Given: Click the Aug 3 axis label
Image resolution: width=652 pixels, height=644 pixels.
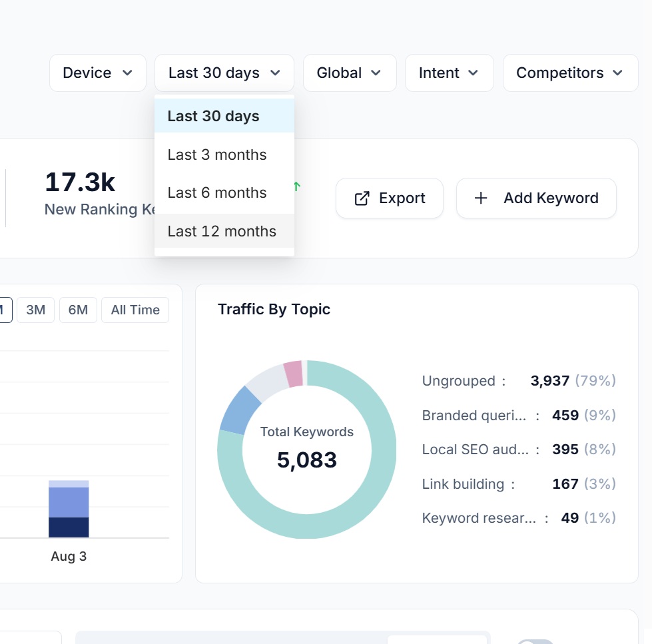Looking at the screenshot, I should (69, 556).
